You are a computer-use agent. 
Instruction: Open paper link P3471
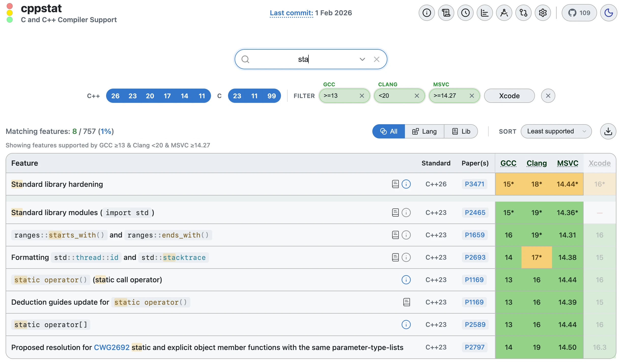[474, 184]
